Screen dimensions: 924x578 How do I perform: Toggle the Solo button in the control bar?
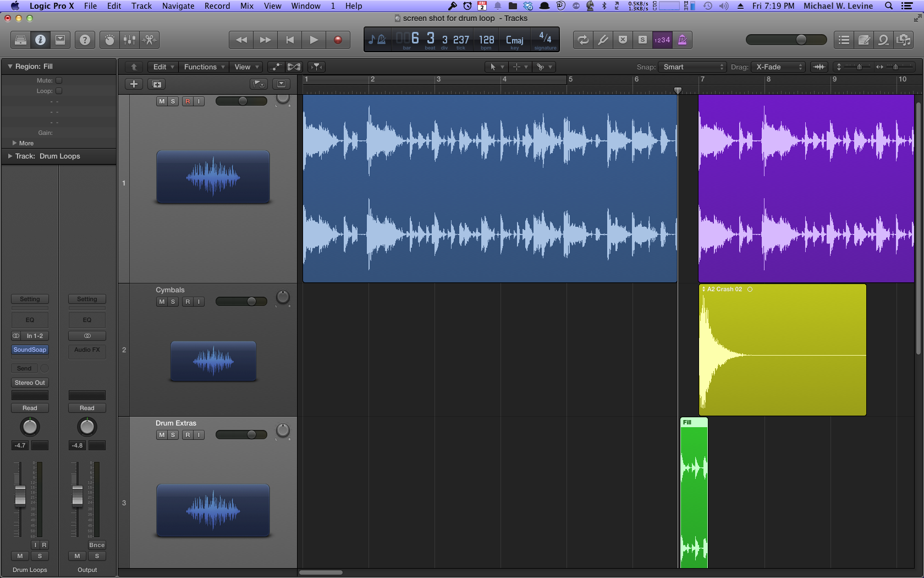click(642, 40)
